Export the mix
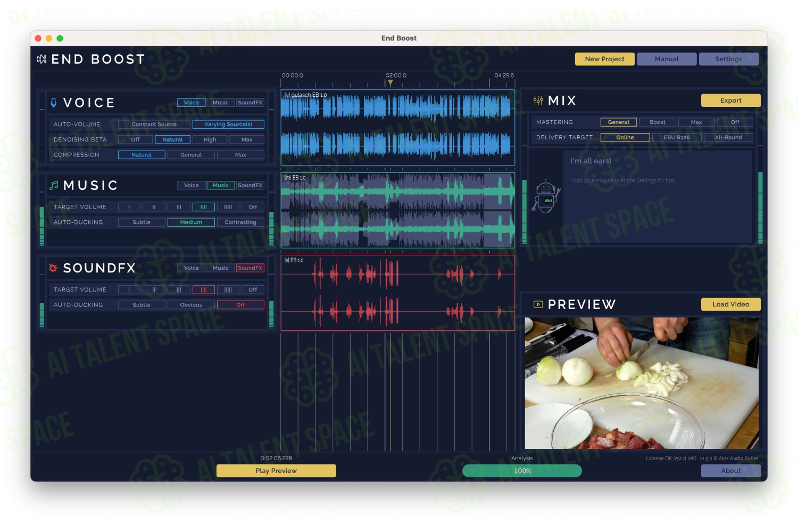Image resolution: width=798 pixels, height=532 pixels. 731,101
